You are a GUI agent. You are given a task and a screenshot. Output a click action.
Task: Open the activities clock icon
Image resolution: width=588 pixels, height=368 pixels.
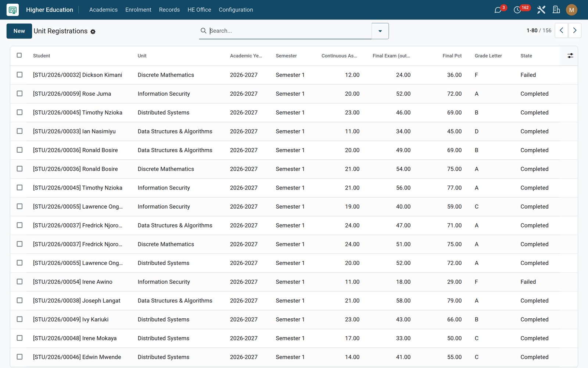click(517, 10)
